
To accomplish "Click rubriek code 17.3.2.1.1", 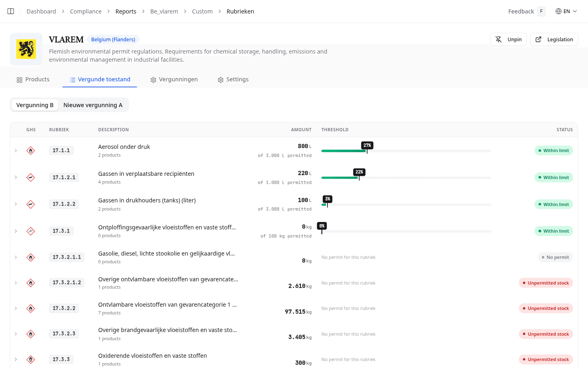I will tap(67, 257).
